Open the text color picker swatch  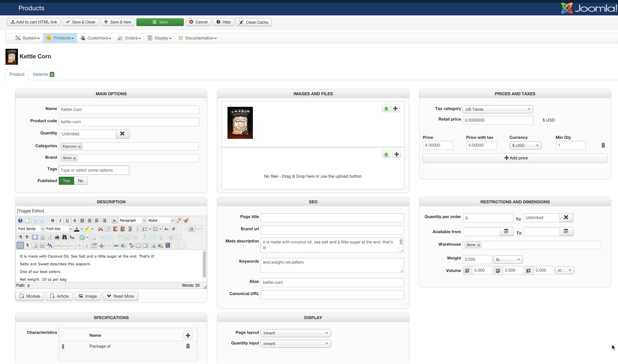coord(77,229)
